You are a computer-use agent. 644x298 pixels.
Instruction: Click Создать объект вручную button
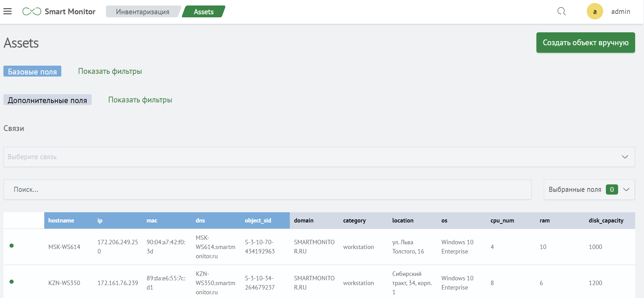click(586, 43)
